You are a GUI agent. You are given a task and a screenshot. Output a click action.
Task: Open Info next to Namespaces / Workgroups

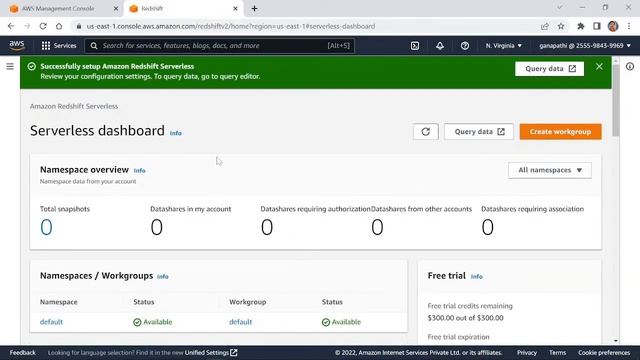click(162, 276)
